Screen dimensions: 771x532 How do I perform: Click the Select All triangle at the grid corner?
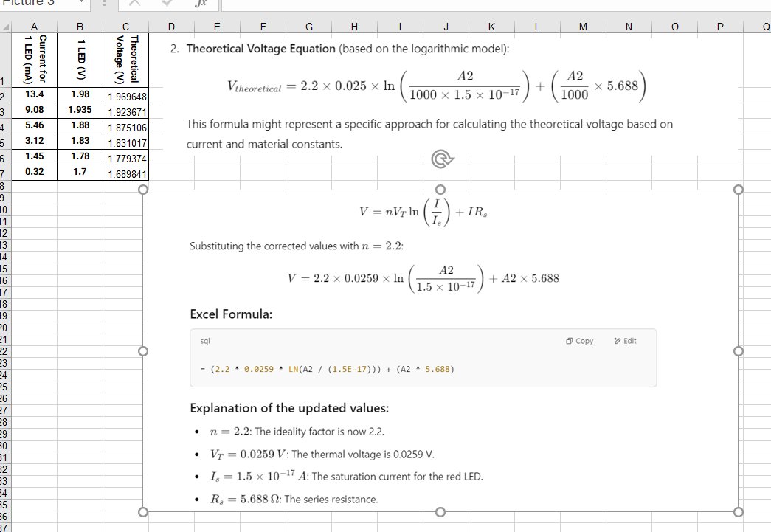[x=6, y=27]
